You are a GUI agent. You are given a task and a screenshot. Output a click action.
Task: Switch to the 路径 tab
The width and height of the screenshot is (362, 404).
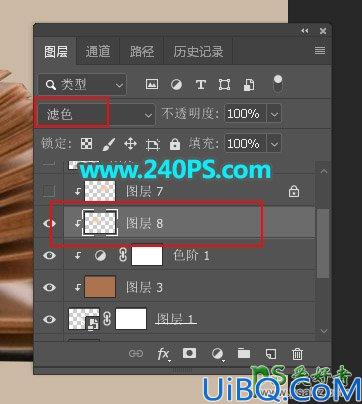point(141,51)
